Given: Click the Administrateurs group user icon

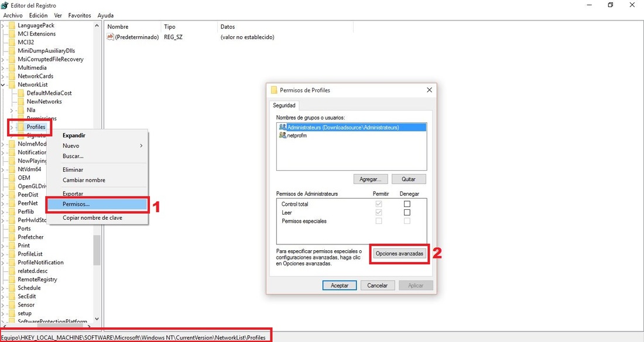Looking at the screenshot, I should coord(283,127).
